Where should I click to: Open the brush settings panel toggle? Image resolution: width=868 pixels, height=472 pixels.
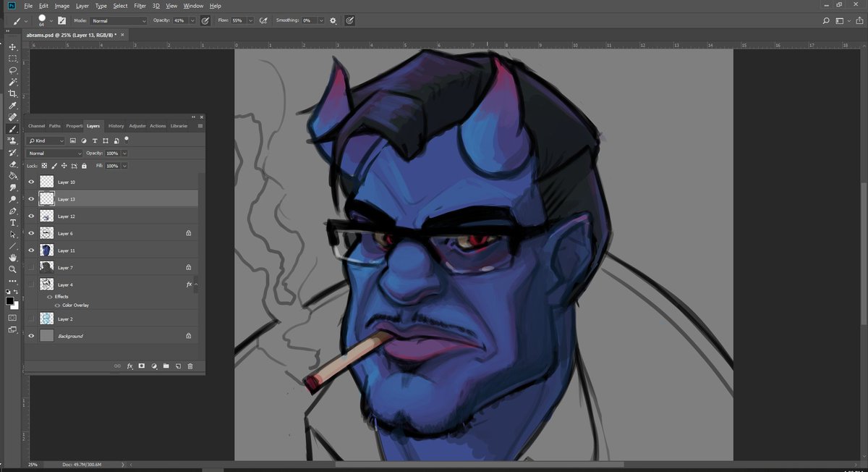[x=62, y=20]
